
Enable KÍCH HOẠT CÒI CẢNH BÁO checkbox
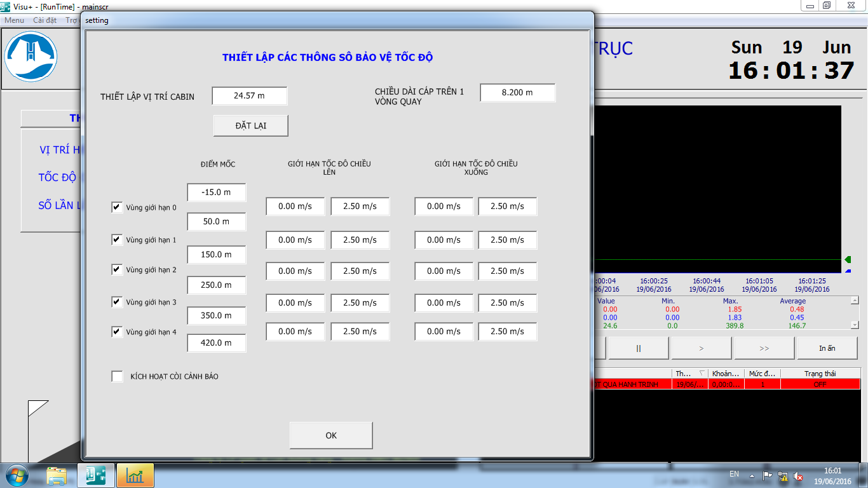click(117, 376)
